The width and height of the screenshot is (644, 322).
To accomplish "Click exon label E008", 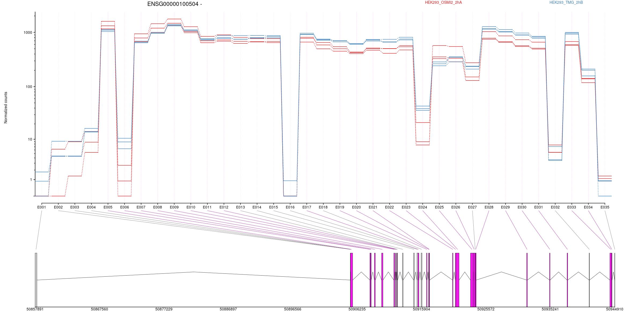I will 158,207.
